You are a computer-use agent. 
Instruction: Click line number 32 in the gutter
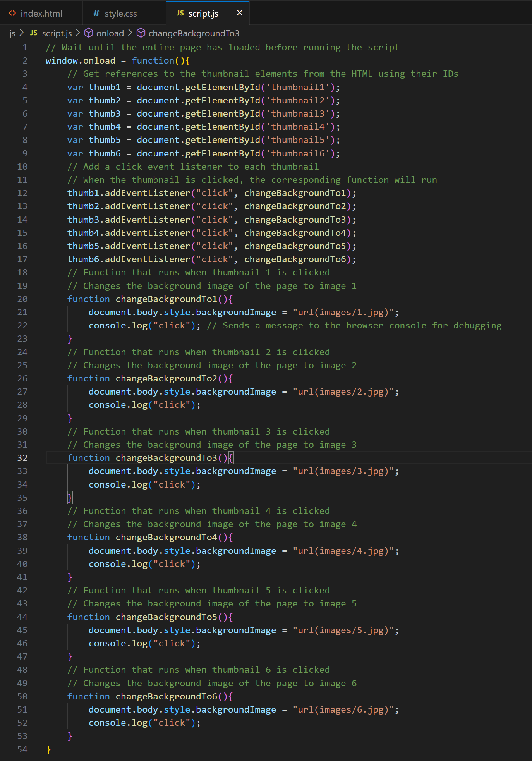[x=22, y=458]
